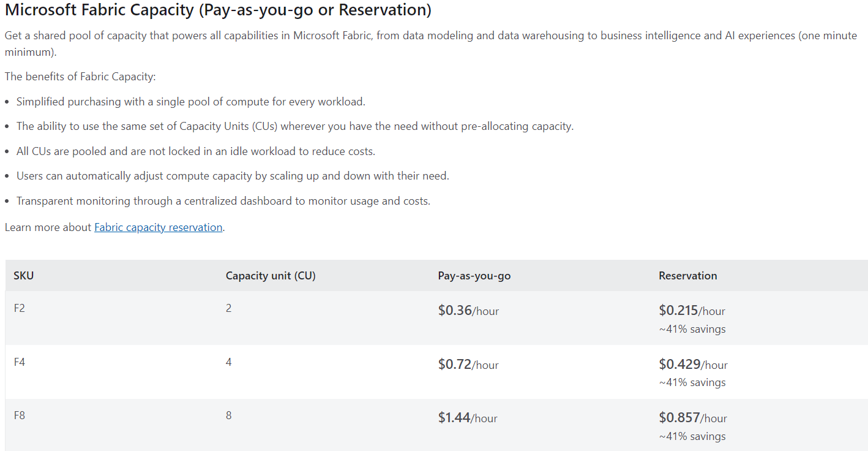Click the bullet about simplified purchasing
This screenshot has width=868, height=451.
(x=190, y=102)
